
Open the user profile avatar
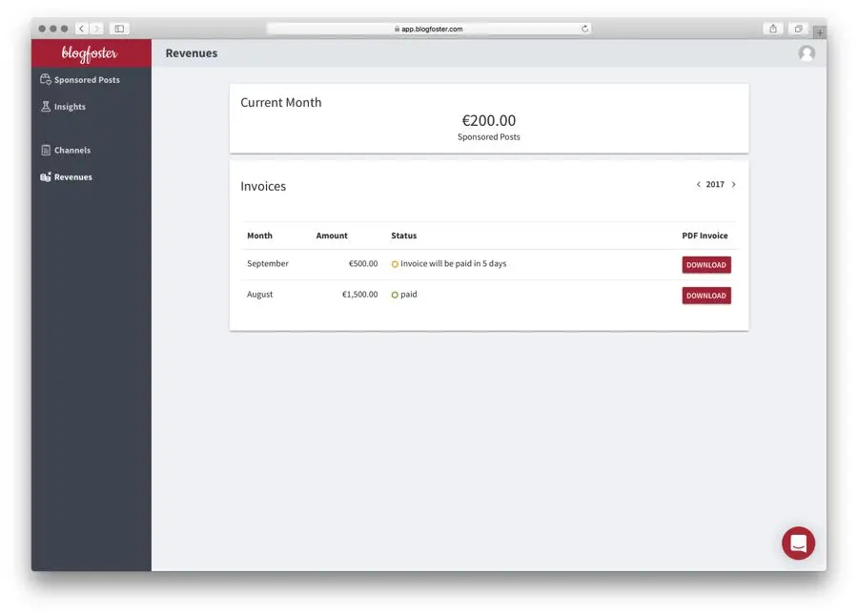click(x=807, y=53)
